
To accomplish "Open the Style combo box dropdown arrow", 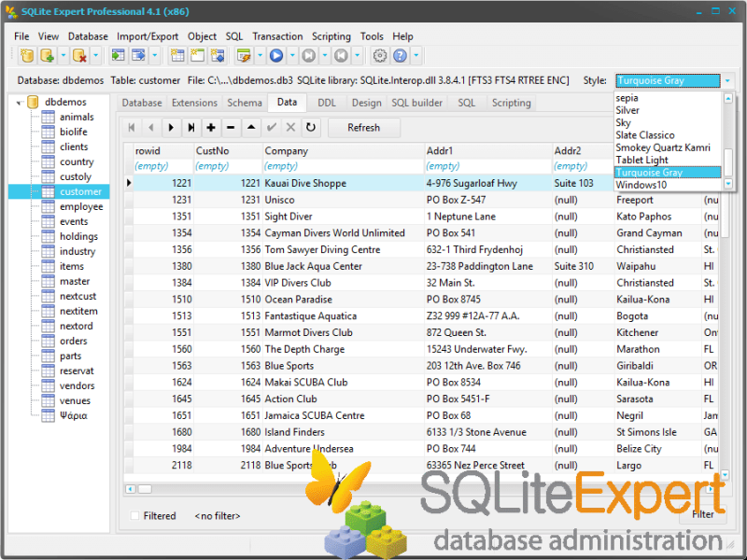I will [x=727, y=81].
